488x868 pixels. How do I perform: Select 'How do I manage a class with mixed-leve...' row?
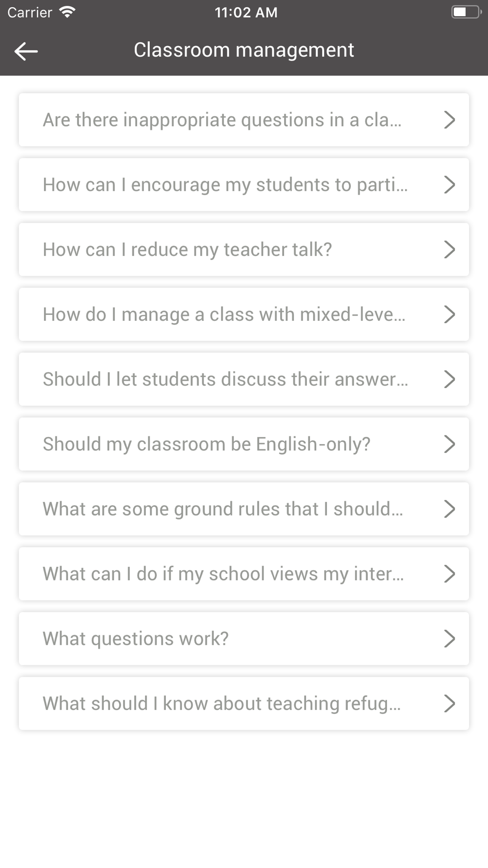coord(244,314)
